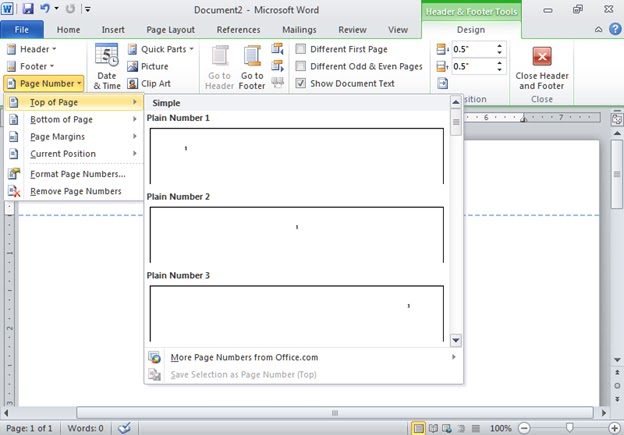Click the 100% zoom level
The image size is (624, 435).
click(x=500, y=428)
